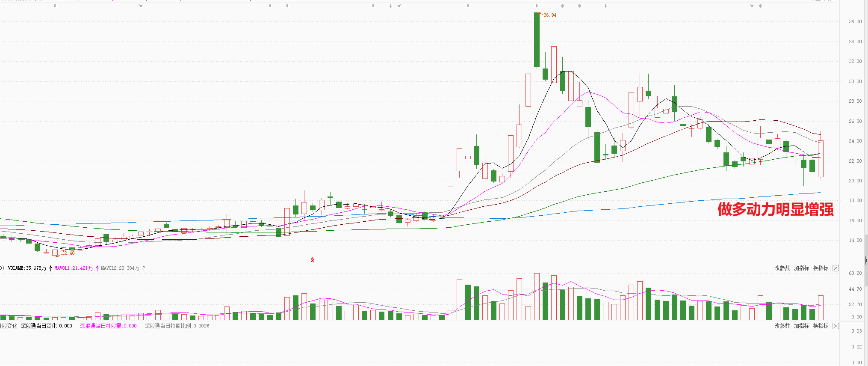Select the tall green candle at the 36.94 peak
868x366 pixels.
pos(537,39)
